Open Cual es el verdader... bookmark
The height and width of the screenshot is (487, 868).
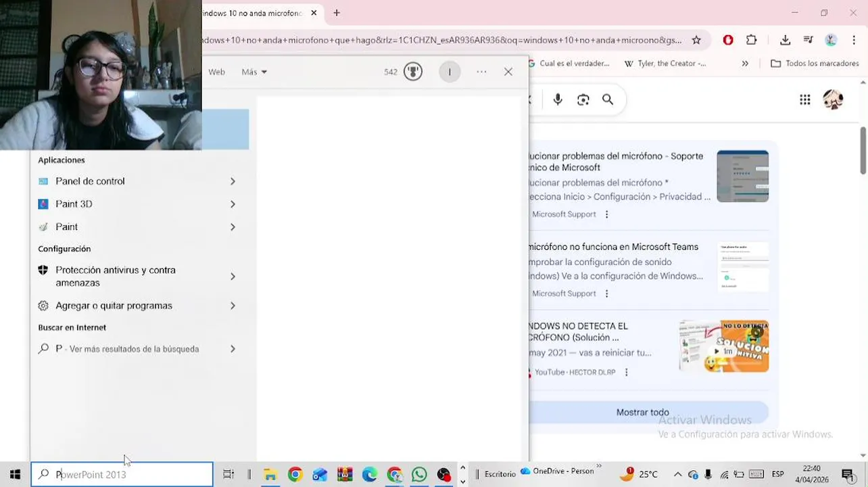(568, 64)
